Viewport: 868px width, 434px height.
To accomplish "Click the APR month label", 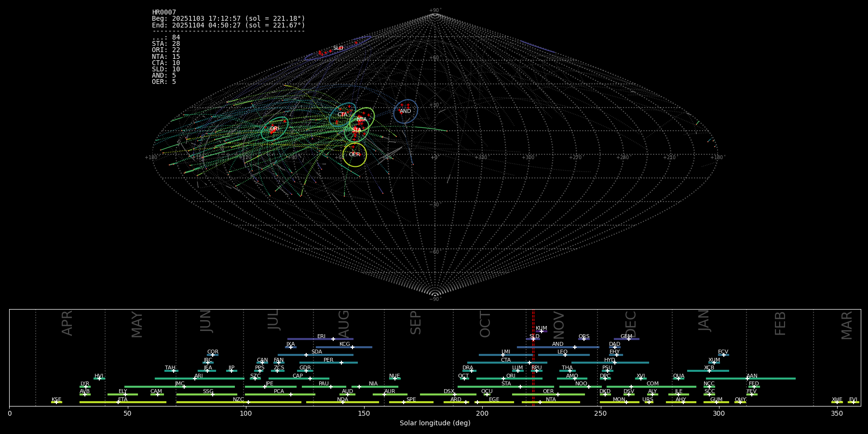I will tap(68, 323).
